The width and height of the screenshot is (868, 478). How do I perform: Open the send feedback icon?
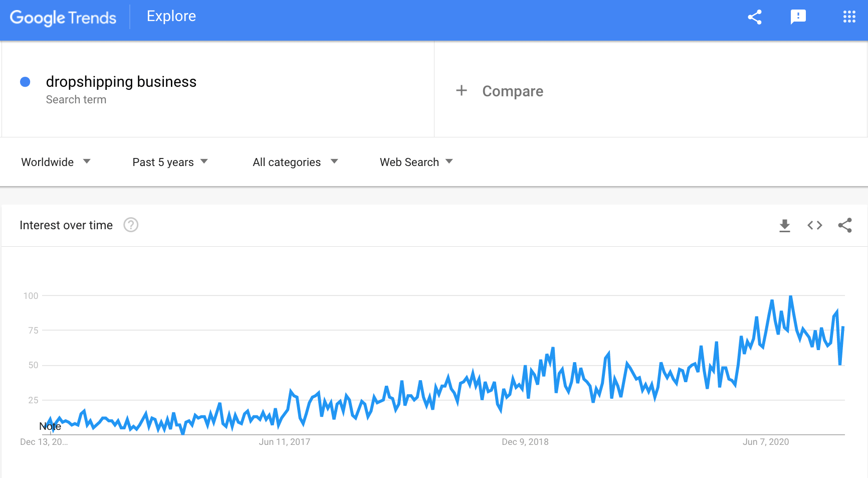[x=798, y=17]
